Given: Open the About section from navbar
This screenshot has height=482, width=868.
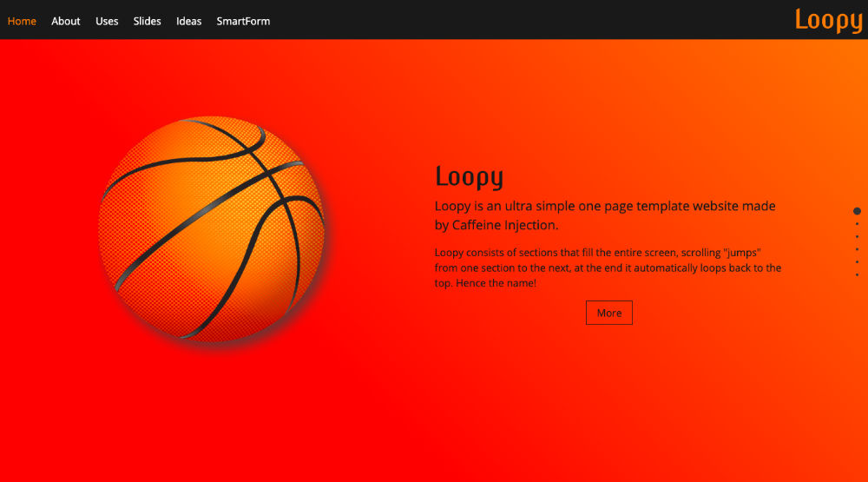Looking at the screenshot, I should [x=66, y=21].
